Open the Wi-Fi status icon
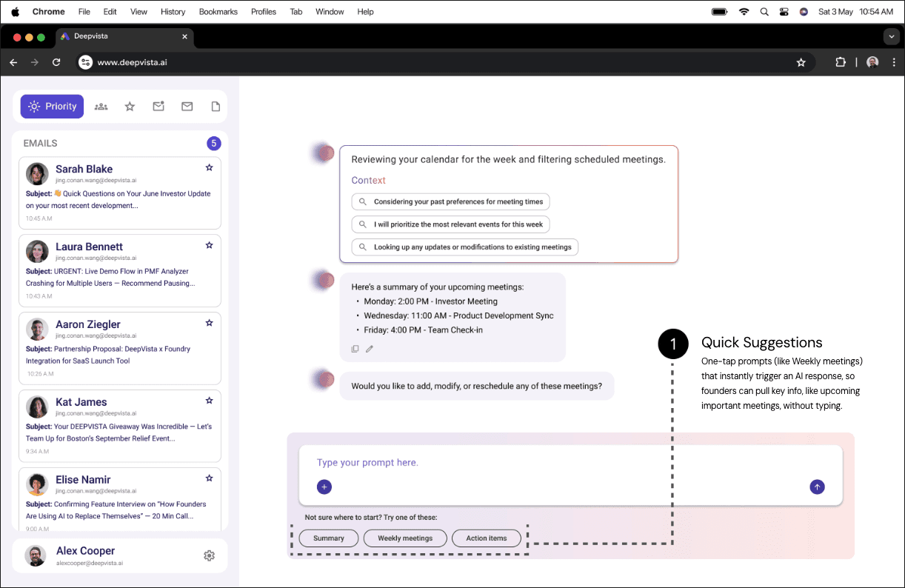905x588 pixels. (x=744, y=12)
